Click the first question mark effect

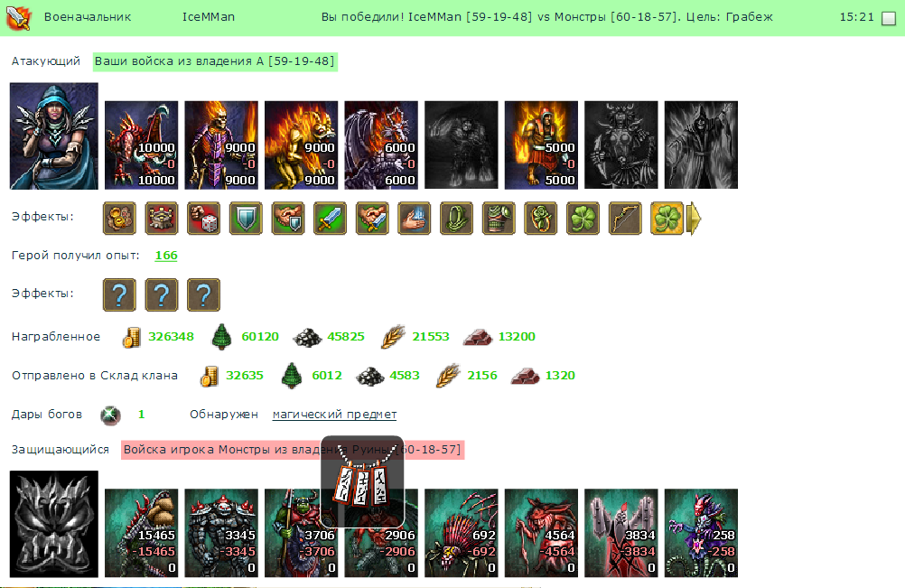click(119, 294)
